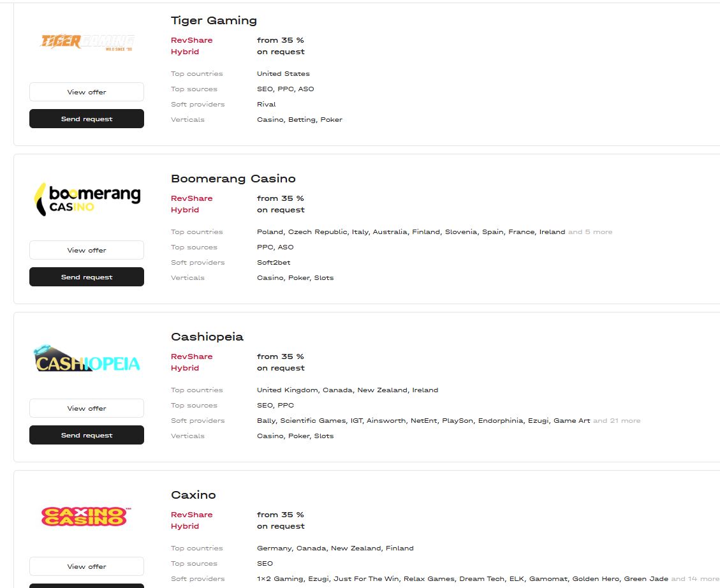This screenshot has width=720, height=588.
Task: View offer for Caxino
Action: (87, 566)
